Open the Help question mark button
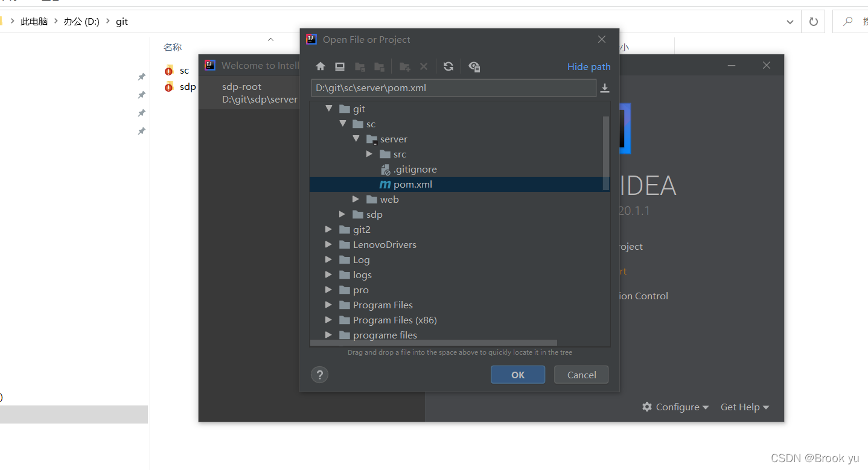Image resolution: width=868 pixels, height=470 pixels. coord(319,375)
